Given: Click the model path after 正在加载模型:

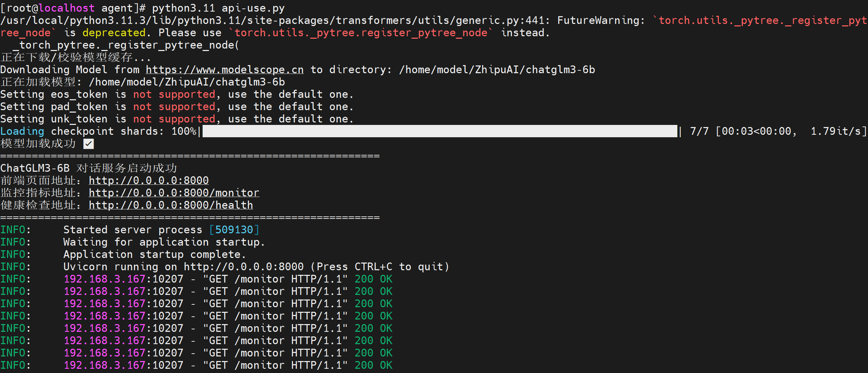Looking at the screenshot, I should (187, 82).
